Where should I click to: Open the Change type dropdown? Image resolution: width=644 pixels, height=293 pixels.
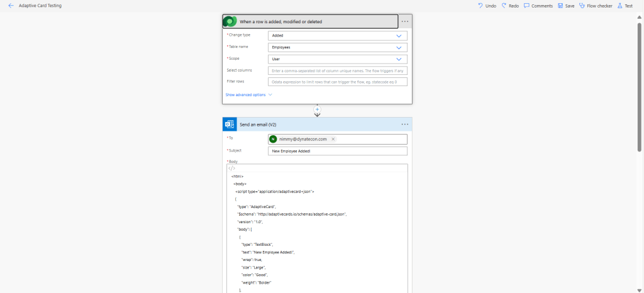pyautogui.click(x=337, y=36)
